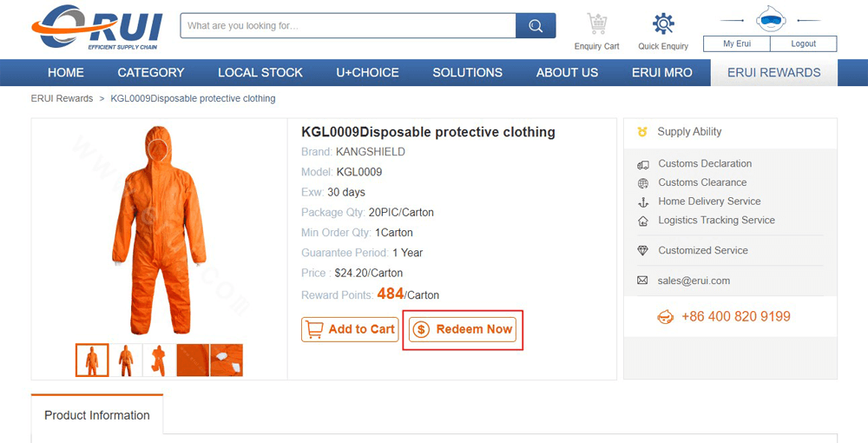Click the Logistics Tracking house icon
The image size is (868, 443).
642,221
